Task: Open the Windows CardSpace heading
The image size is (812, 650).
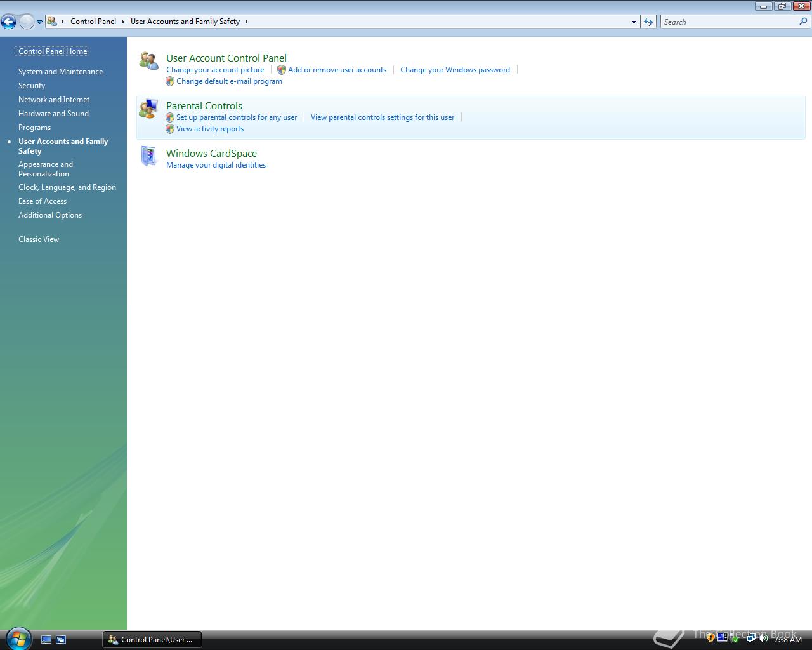Action: [x=211, y=153]
